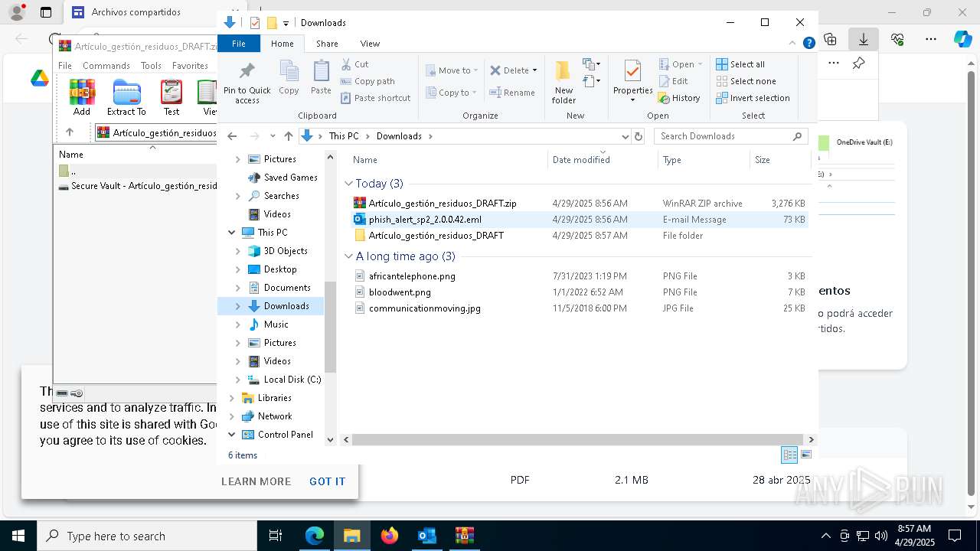Click the horizontal scrollbar in file list

pyautogui.click(x=579, y=439)
